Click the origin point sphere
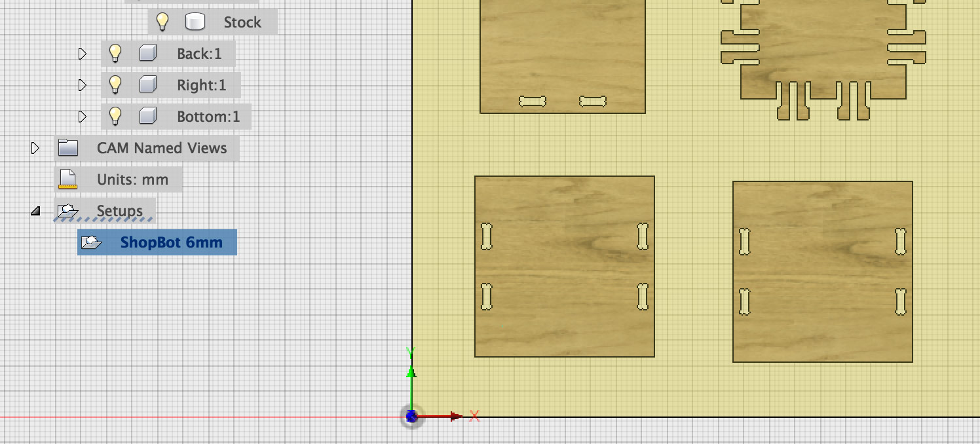 pyautogui.click(x=411, y=416)
